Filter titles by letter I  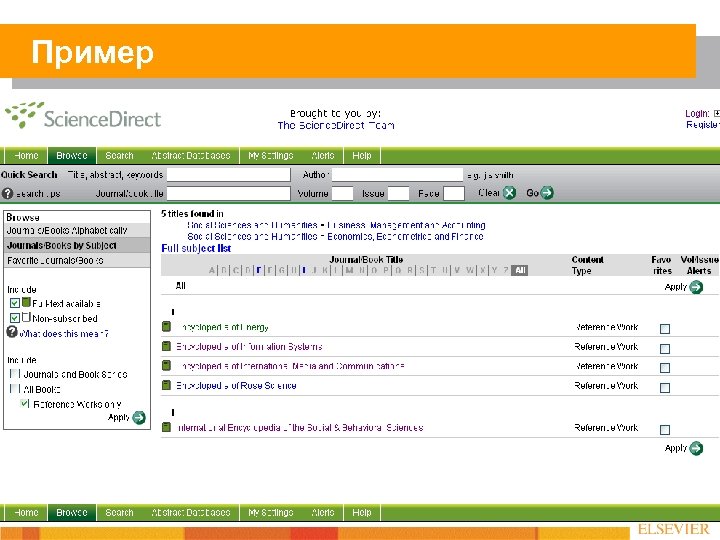[304, 270]
